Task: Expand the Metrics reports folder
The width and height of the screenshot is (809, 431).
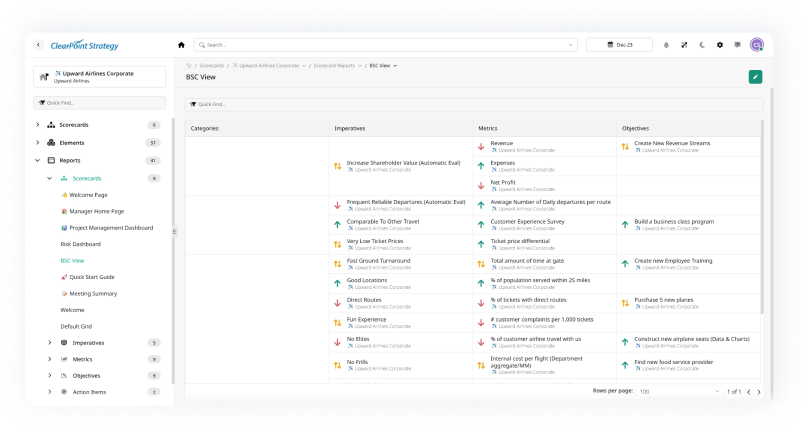Action: [50, 359]
